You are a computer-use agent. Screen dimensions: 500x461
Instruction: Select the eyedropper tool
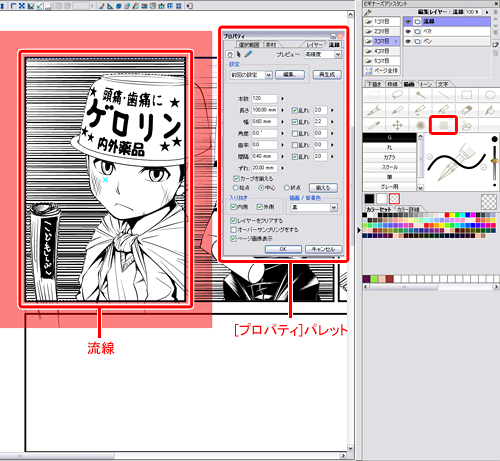click(374, 125)
